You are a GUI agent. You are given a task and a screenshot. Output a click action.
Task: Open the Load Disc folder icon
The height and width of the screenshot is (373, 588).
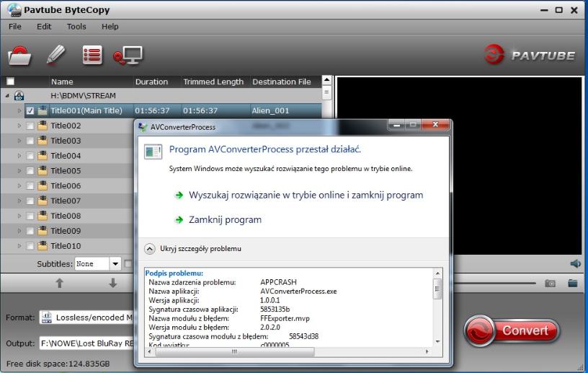tap(19, 56)
